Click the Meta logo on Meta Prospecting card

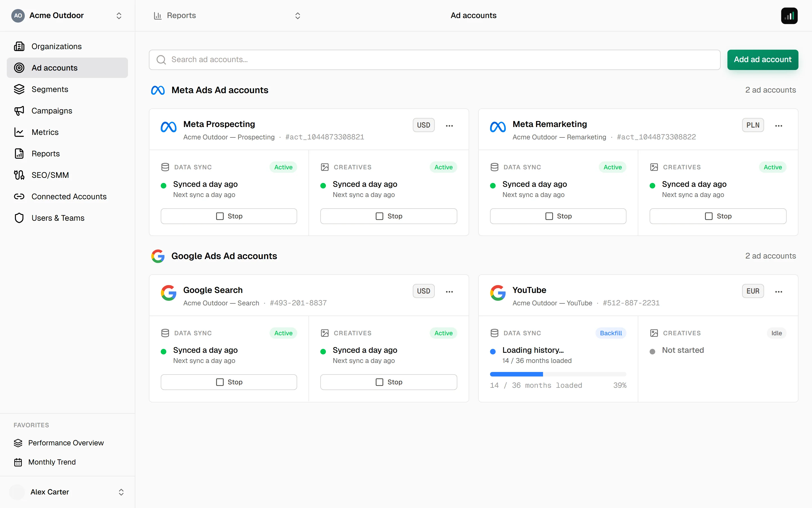click(168, 127)
